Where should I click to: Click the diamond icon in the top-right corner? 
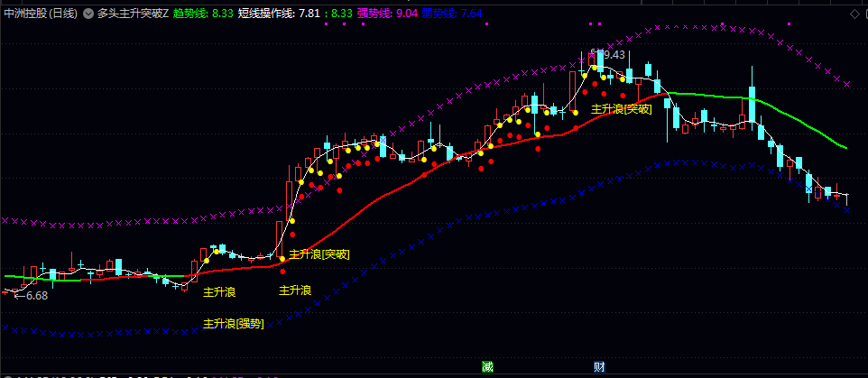(855, 14)
